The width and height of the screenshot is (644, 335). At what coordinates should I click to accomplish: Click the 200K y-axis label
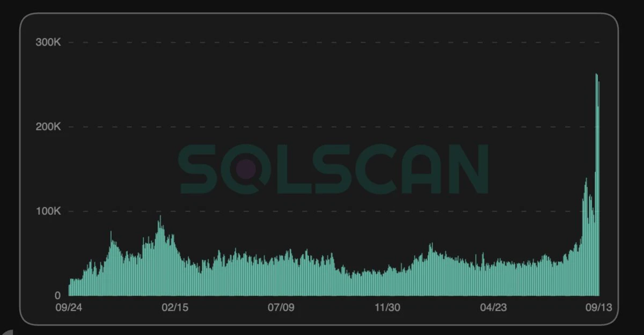tap(48, 127)
